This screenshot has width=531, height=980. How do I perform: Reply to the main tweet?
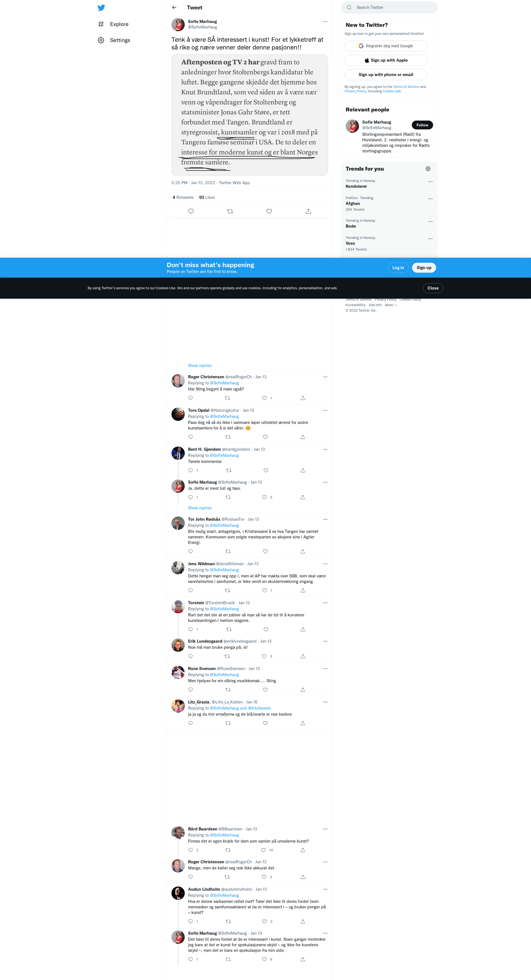[x=191, y=211]
